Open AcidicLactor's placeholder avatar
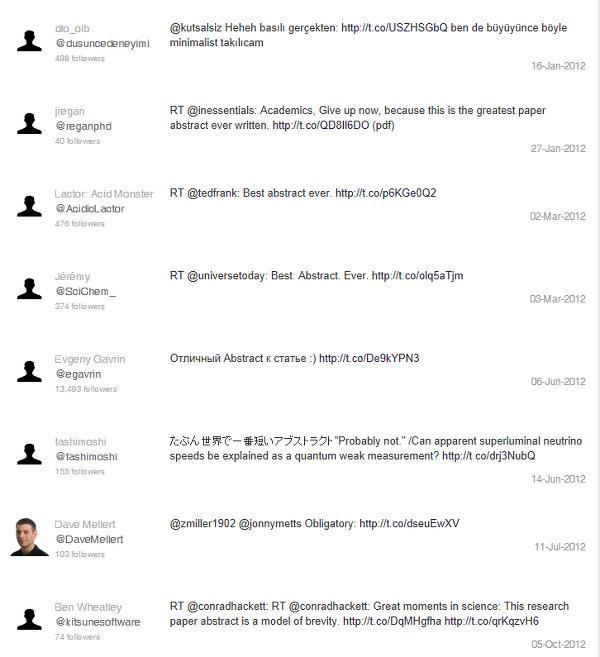This screenshot has width=600, height=657. pos(29,206)
